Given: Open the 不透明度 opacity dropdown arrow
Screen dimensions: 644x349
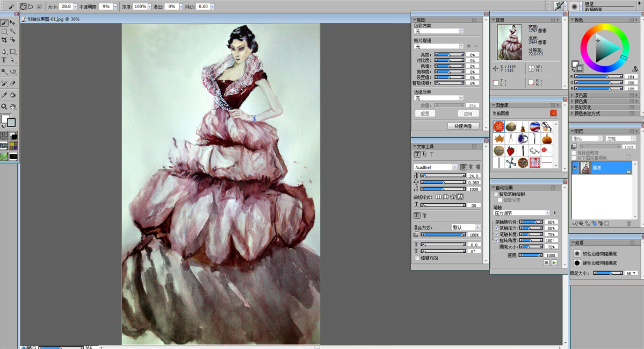Looking at the screenshot, I should click(115, 6).
